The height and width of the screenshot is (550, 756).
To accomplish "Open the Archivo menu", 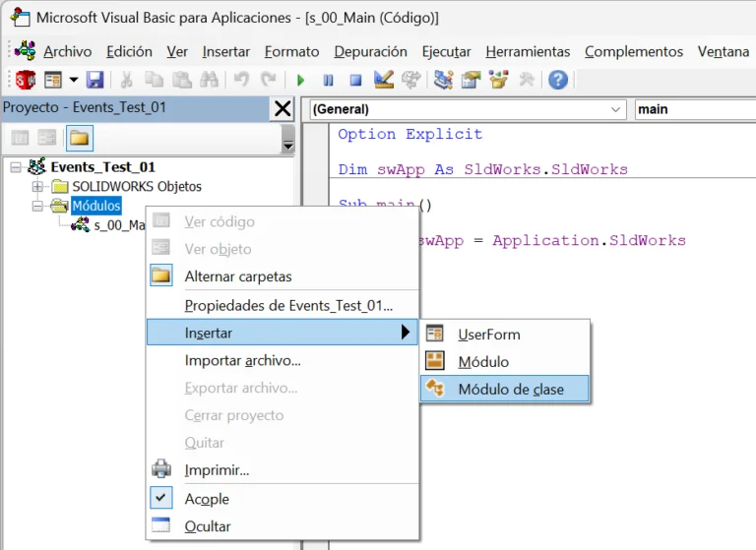I will click(x=68, y=51).
